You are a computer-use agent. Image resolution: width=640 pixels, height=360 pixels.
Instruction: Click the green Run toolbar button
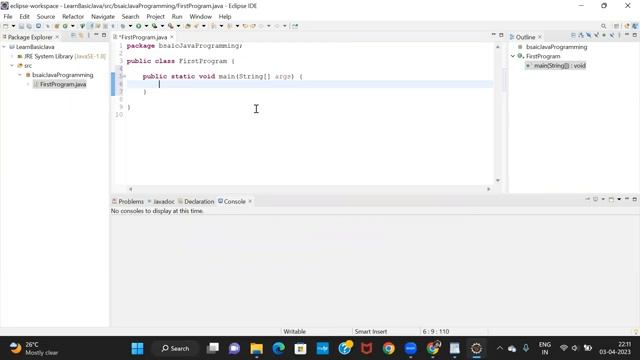tap(139, 26)
